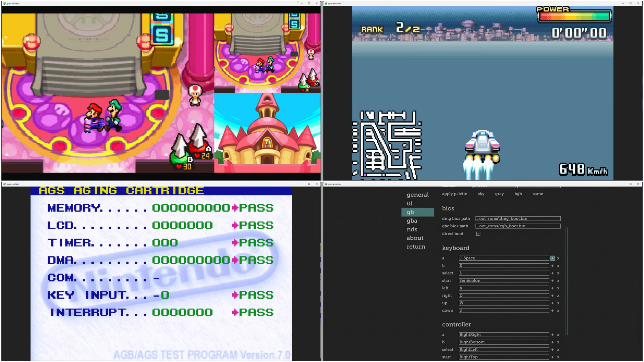Select the 'left' field showing A
Screen dimensions: 644x362
point(504,288)
